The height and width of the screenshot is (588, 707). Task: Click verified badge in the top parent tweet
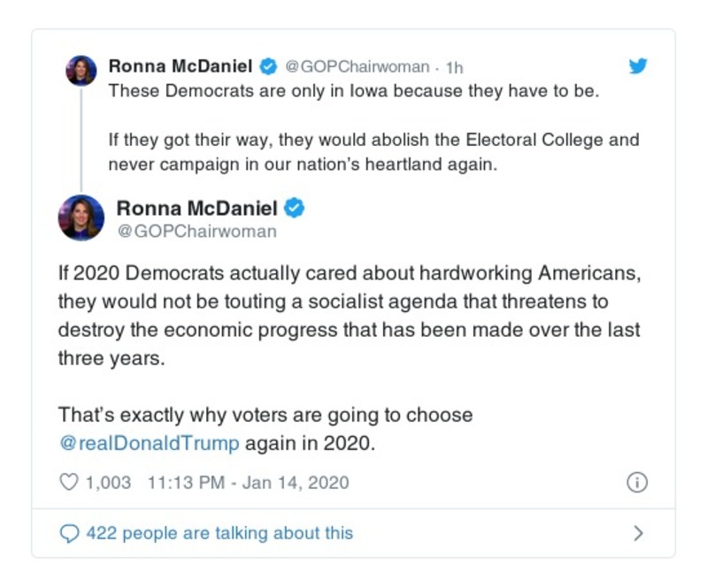click(268, 66)
